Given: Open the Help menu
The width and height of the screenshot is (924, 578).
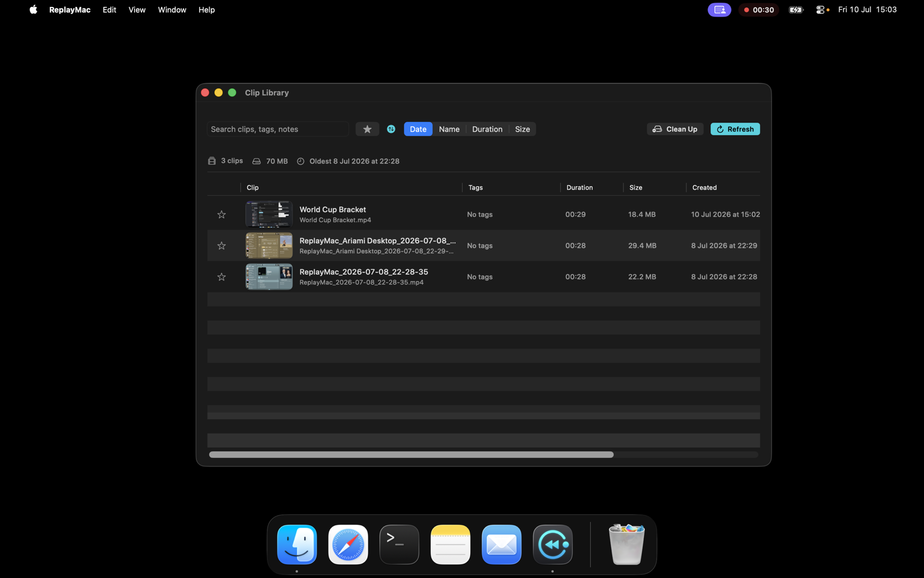Looking at the screenshot, I should coord(207,10).
